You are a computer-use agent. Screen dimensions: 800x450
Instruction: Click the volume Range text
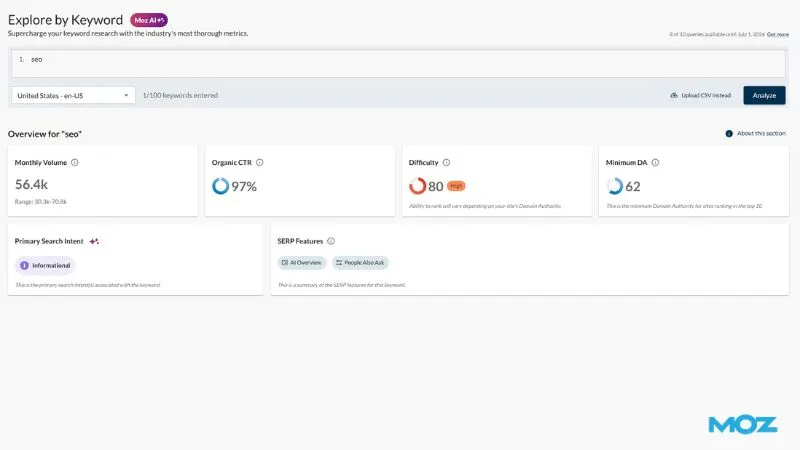[40, 202]
